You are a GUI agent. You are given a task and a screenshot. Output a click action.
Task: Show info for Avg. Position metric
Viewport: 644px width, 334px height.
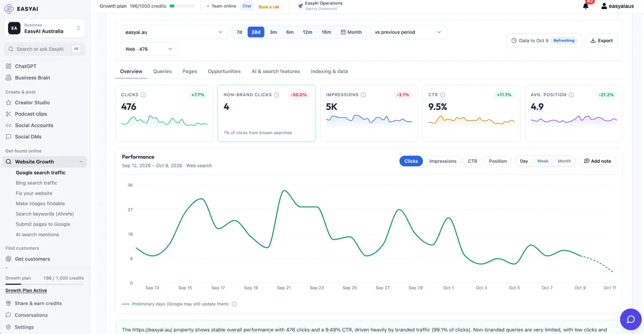(x=571, y=95)
